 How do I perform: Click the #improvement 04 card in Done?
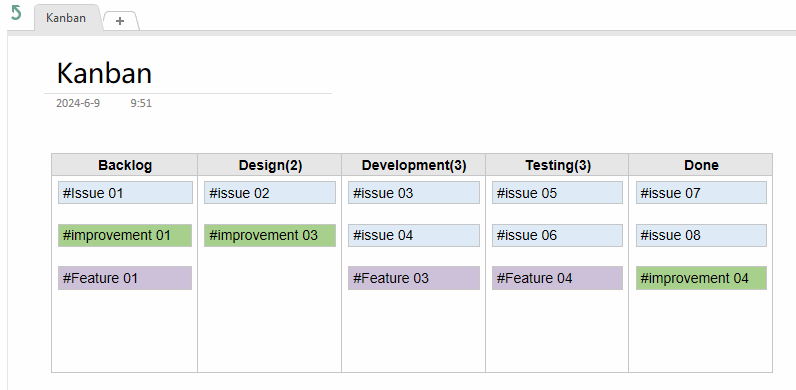coord(701,278)
